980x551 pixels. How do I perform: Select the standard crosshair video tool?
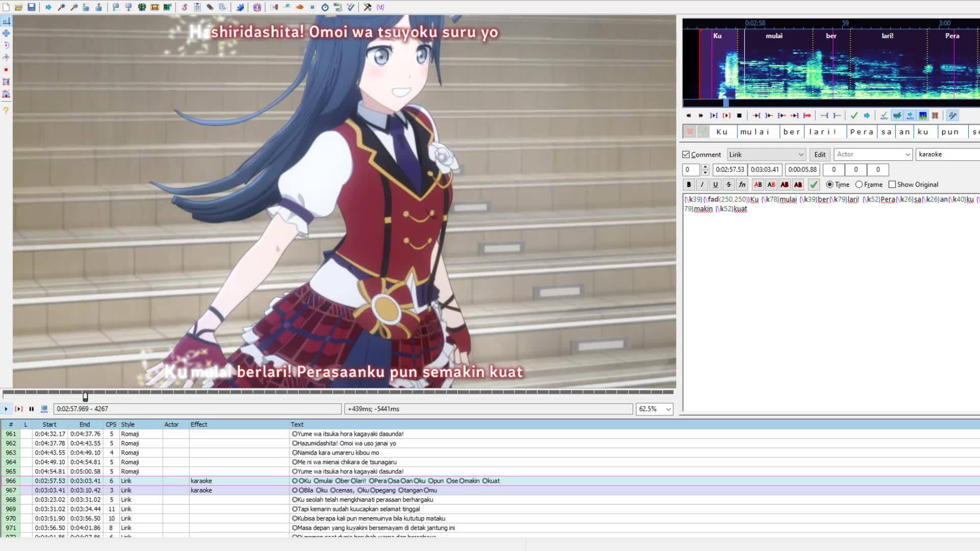[6, 21]
